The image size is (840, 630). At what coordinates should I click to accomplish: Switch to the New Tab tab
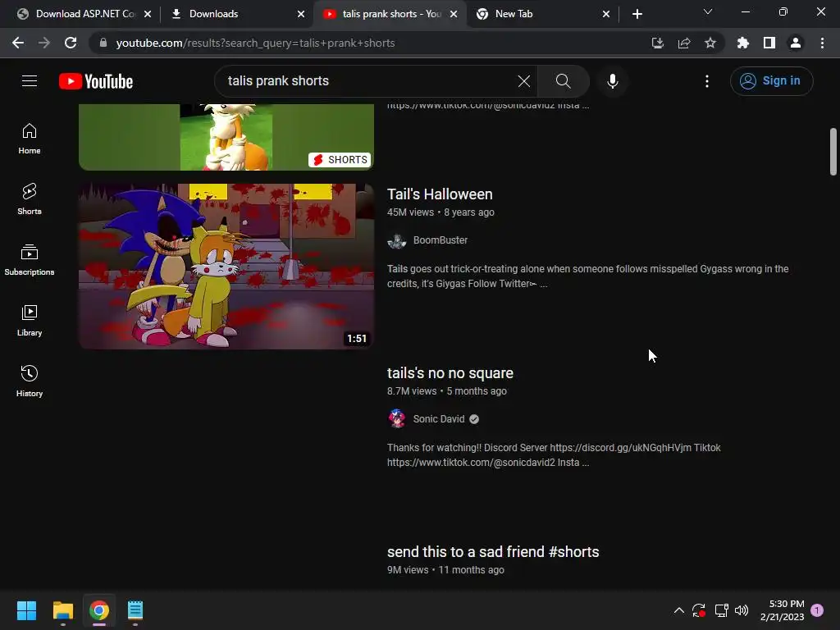tap(543, 14)
